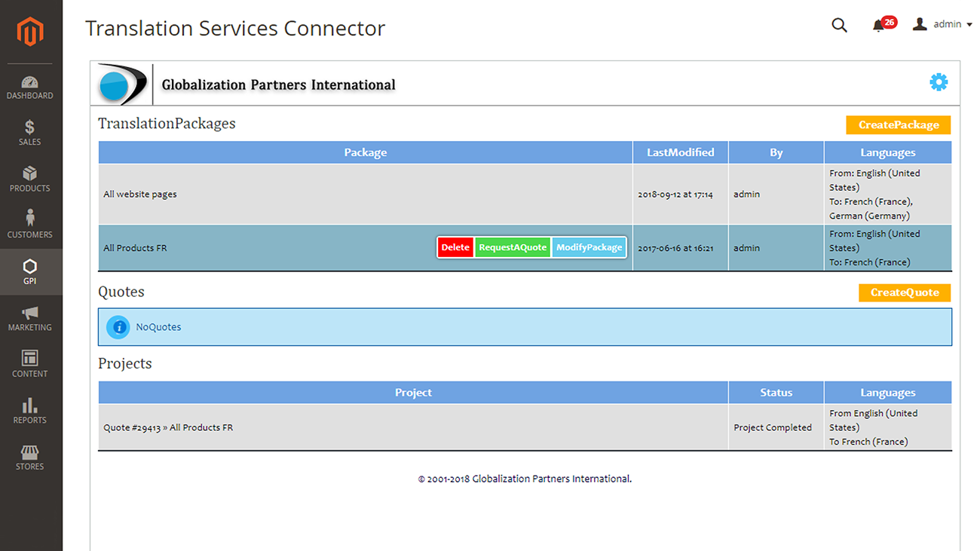Click the 'Quotes' section heading
The height and width of the screenshot is (551, 980).
pos(121,292)
